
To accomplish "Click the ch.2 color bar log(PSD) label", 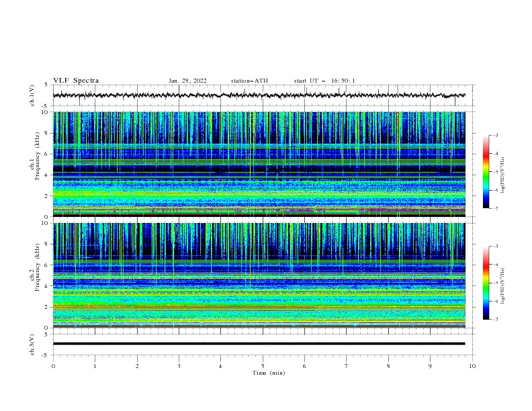I will [503, 286].
